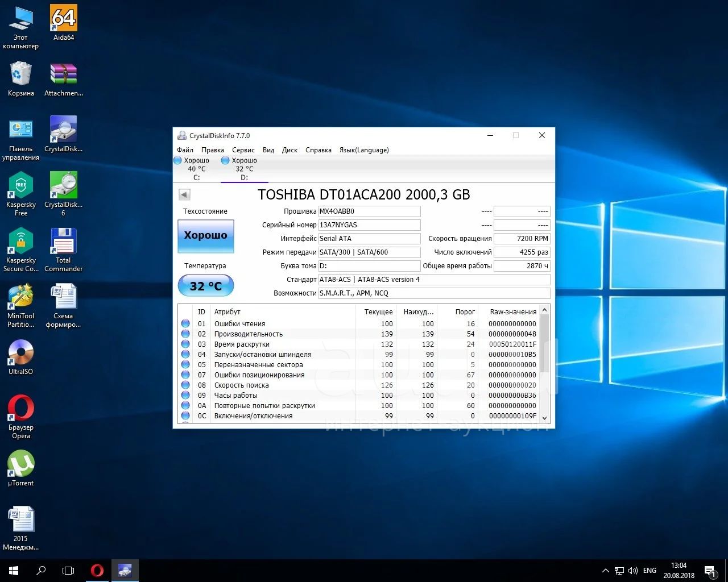Click the 32 °C temperature button
The image size is (728, 582).
(x=206, y=285)
